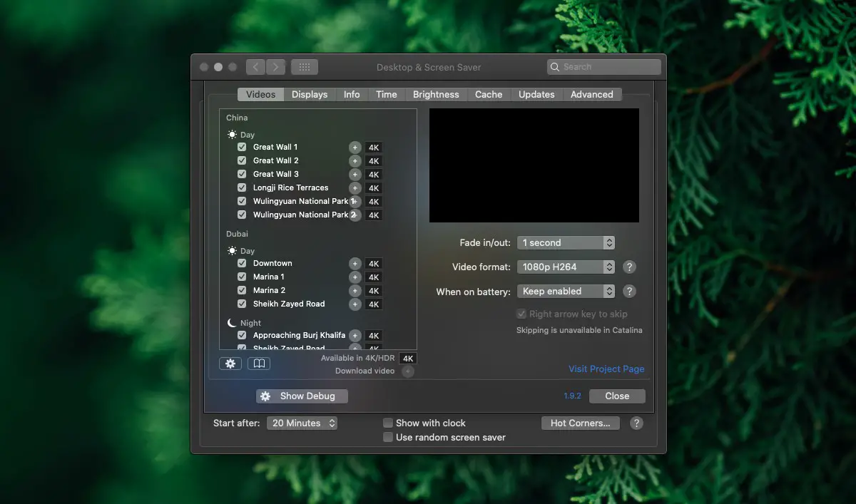Click the open book icon below video list
This screenshot has height=504, width=856.
pos(259,364)
